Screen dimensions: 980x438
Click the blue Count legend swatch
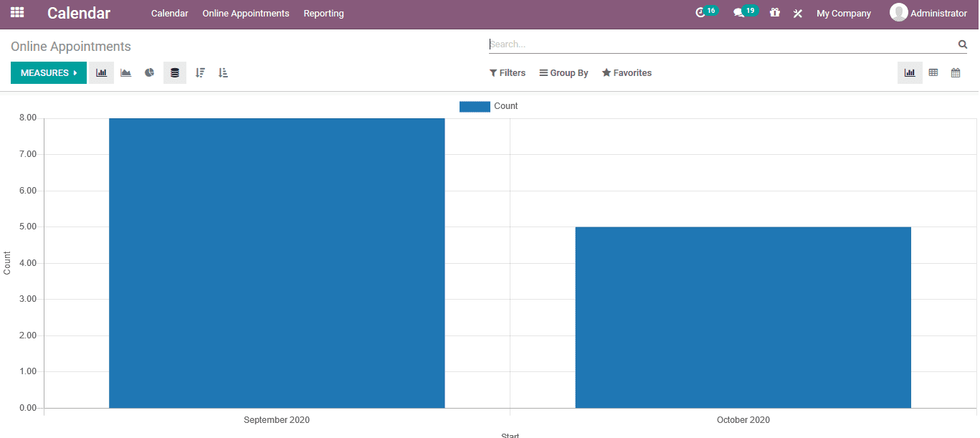(475, 106)
